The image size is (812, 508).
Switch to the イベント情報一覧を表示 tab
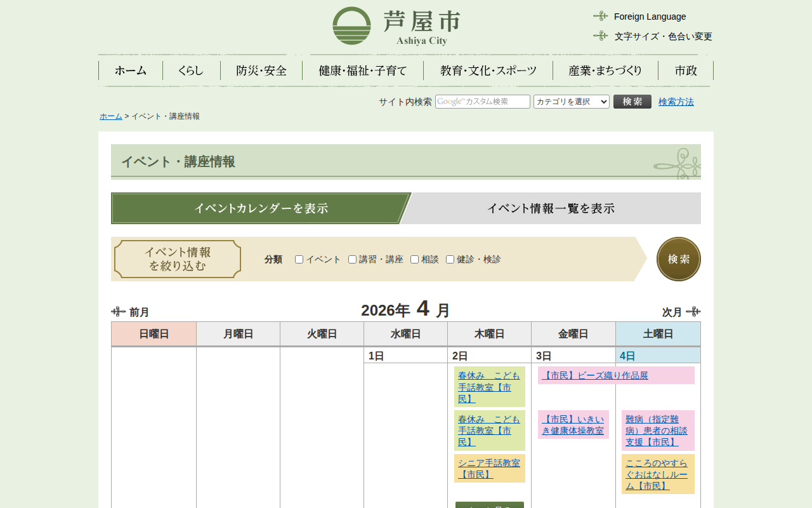click(x=551, y=208)
